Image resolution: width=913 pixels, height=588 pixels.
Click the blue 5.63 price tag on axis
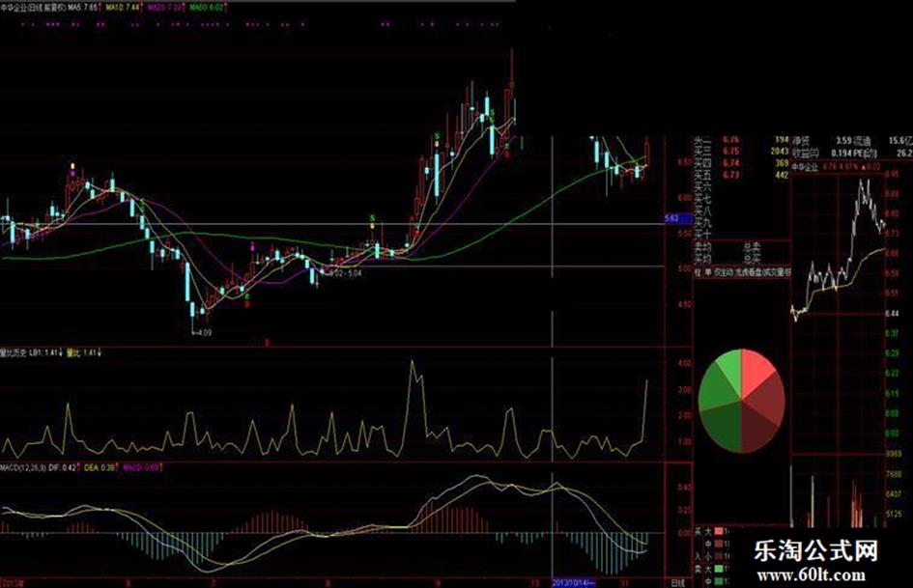coord(677,219)
